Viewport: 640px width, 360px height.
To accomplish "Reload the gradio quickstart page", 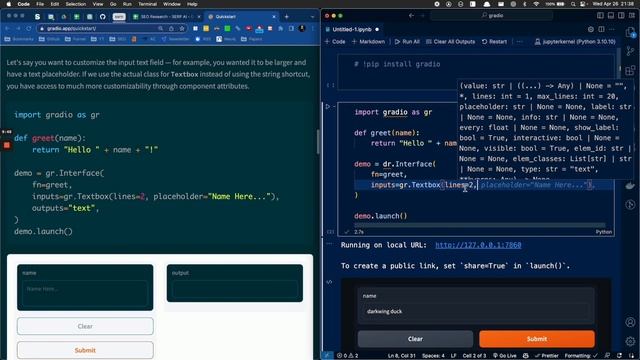I will coord(29,29).
